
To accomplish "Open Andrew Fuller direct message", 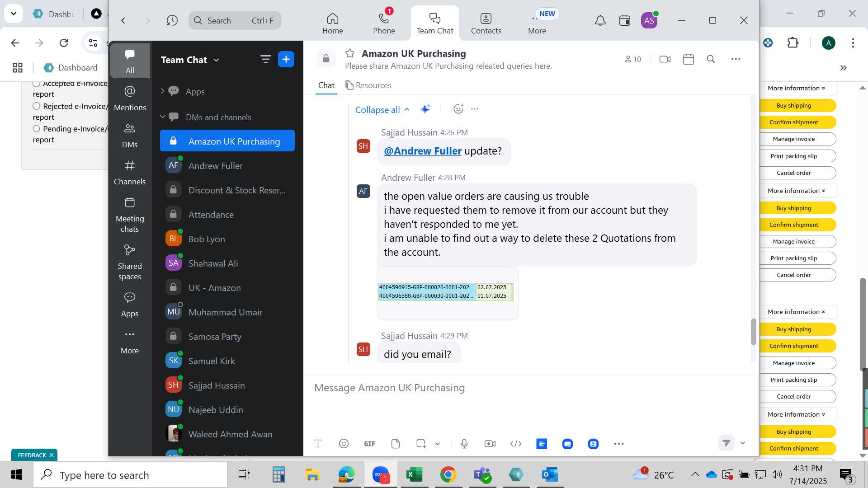I will (227, 166).
